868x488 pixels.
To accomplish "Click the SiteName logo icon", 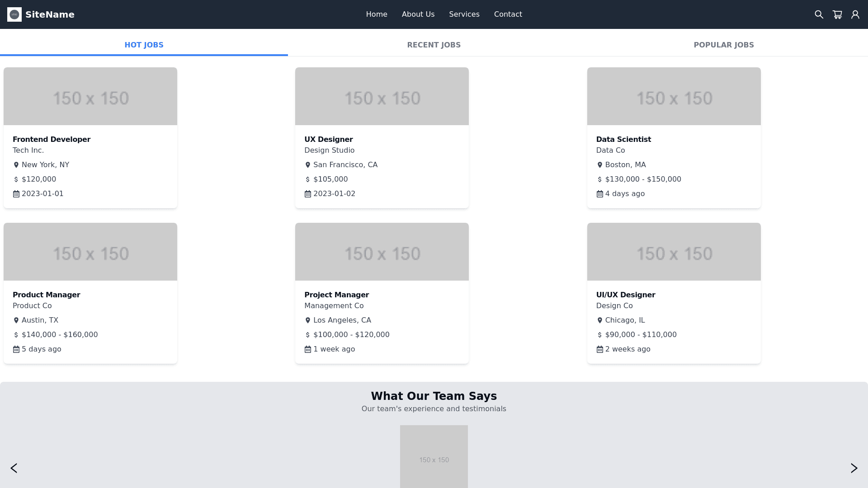I will coord(14,14).
